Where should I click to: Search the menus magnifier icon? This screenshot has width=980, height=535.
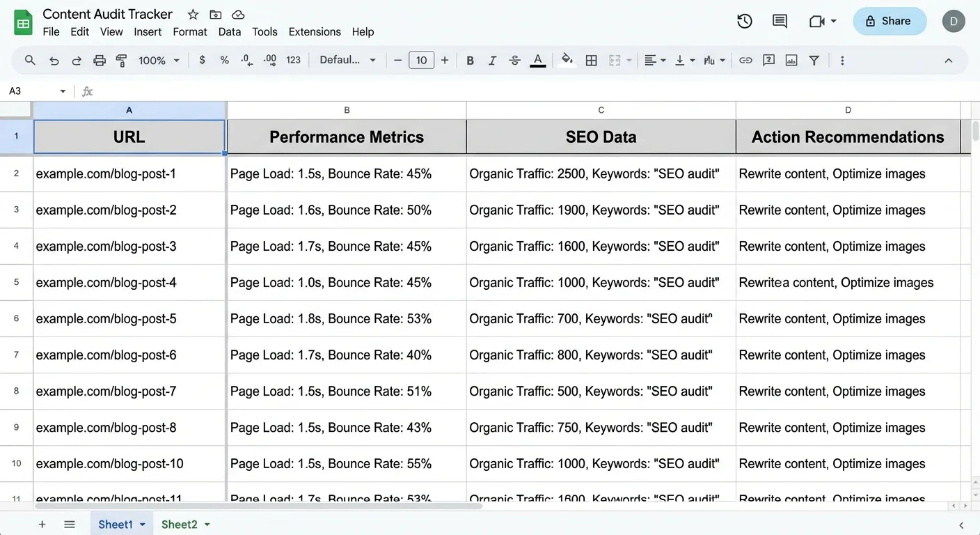tap(30, 61)
